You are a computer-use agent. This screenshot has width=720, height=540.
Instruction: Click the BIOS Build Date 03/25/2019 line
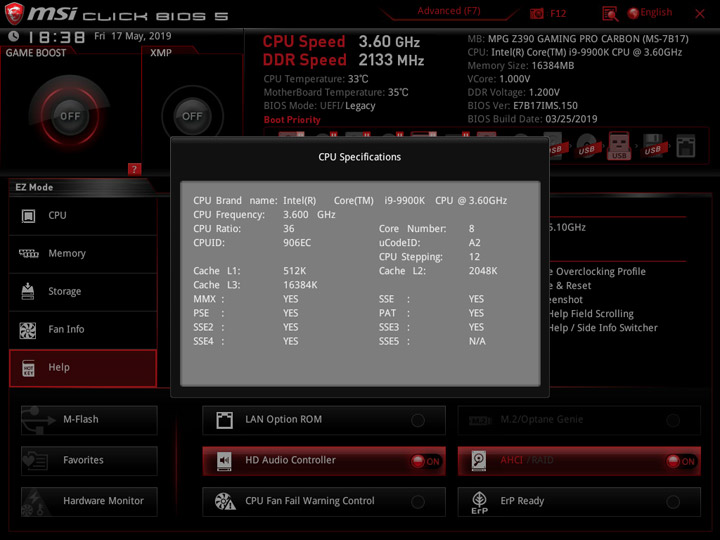pyautogui.click(x=532, y=119)
